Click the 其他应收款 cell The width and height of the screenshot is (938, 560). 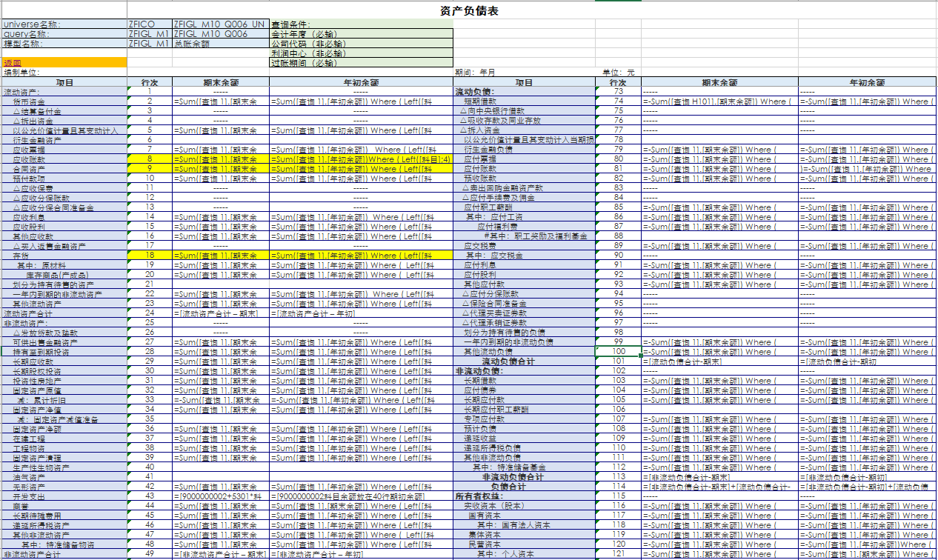coord(64,236)
